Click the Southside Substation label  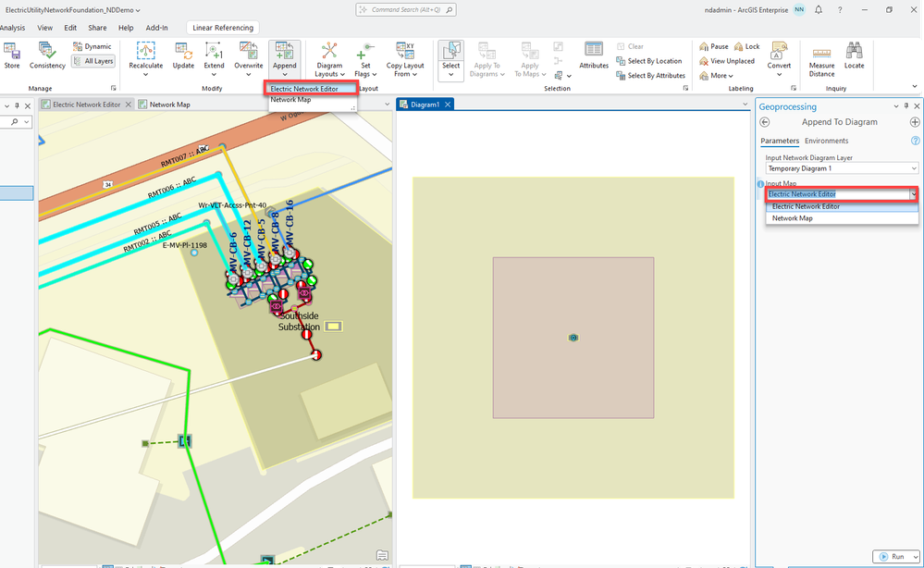click(x=299, y=321)
